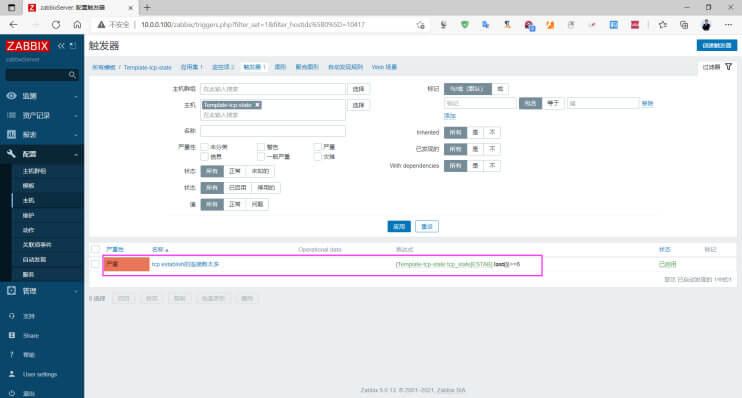Check the 一般严重 severity checkbox

click(261, 156)
